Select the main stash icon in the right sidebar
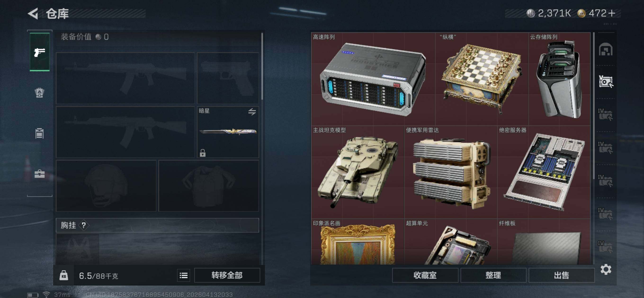Viewport: 644px width, 298px height. 605,49
